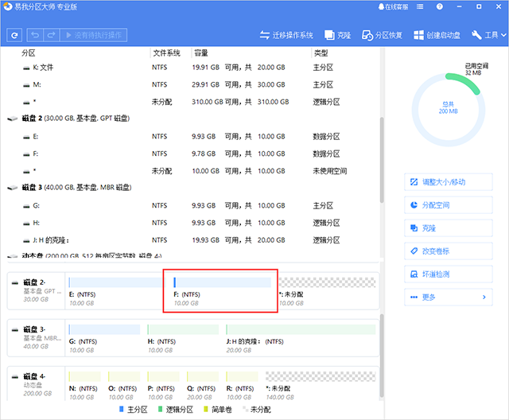Click the redo arrow icon
The image size is (509, 420).
click(x=52, y=35)
